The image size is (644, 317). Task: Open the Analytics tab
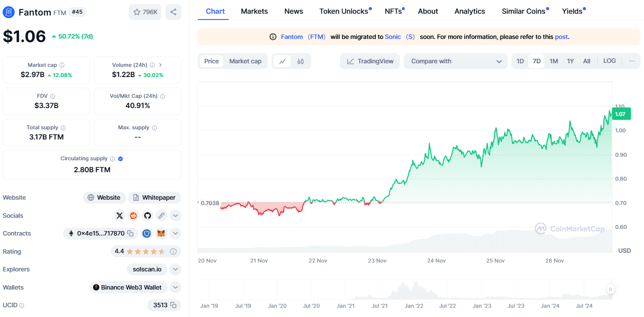tap(470, 11)
